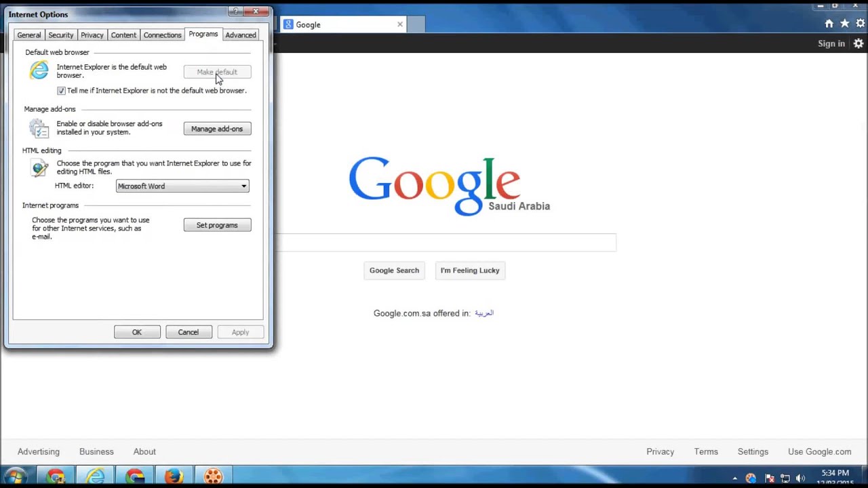Click the Google Saudi Arabia logo
This screenshot has height=488, width=868.
point(449,186)
